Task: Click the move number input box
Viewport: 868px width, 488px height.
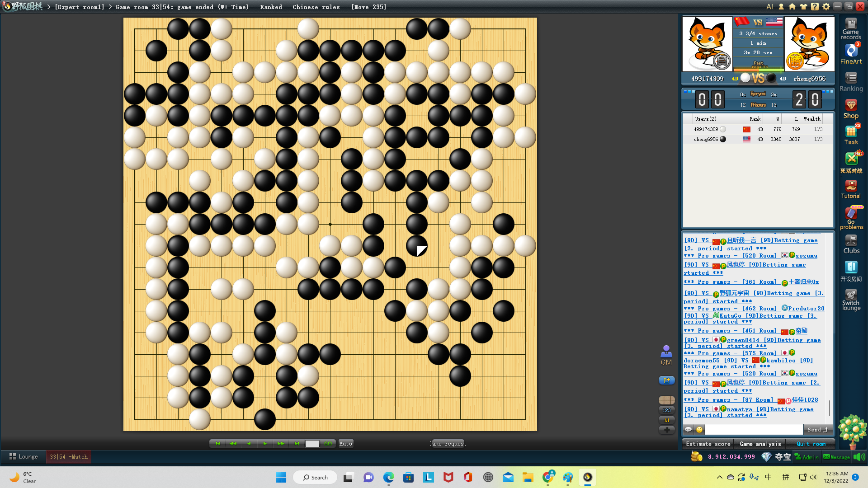Action: (312, 444)
